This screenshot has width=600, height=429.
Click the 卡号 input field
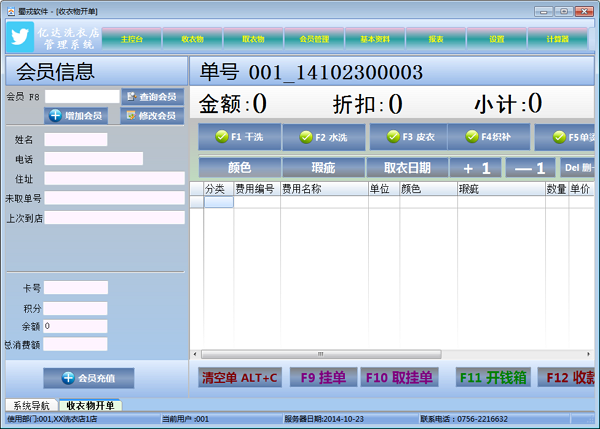pyautogui.click(x=76, y=288)
